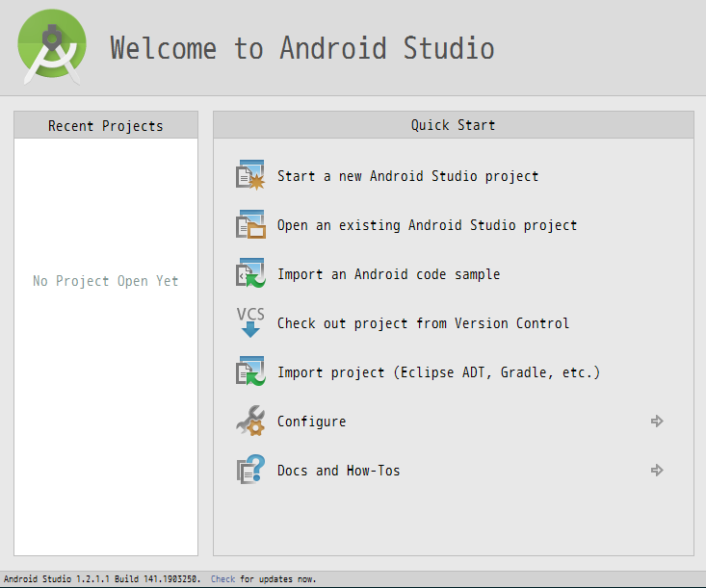This screenshot has width=706, height=588.
Task: Click the Android Studio logo
Action: click(52, 47)
